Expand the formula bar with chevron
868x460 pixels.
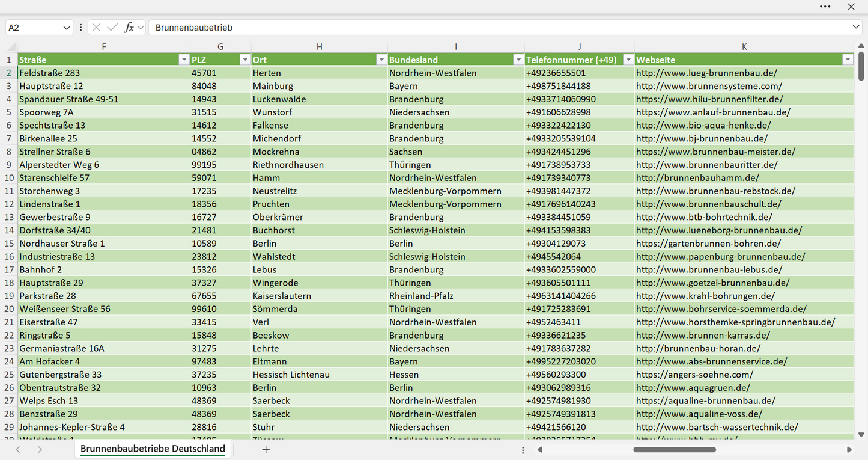pyautogui.click(x=856, y=28)
